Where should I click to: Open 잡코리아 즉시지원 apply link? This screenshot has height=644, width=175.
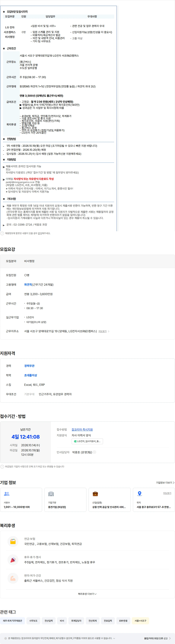(82, 430)
